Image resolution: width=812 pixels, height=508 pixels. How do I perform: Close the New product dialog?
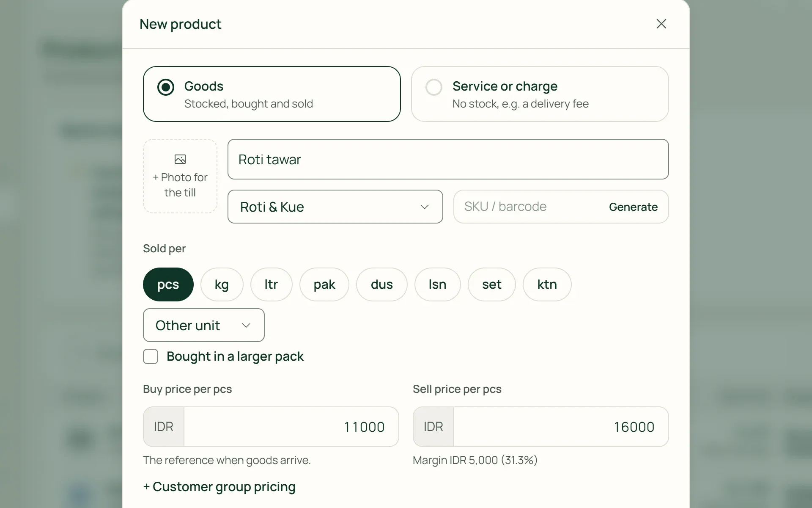[661, 24]
